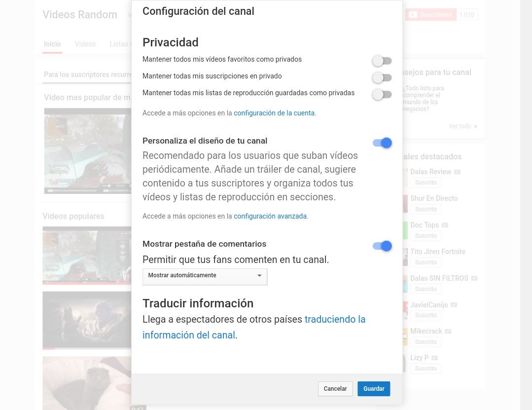Screen dimensions: 532x410
Task: Click Suscrito under Dalas Review
Action: [x=426, y=183]
